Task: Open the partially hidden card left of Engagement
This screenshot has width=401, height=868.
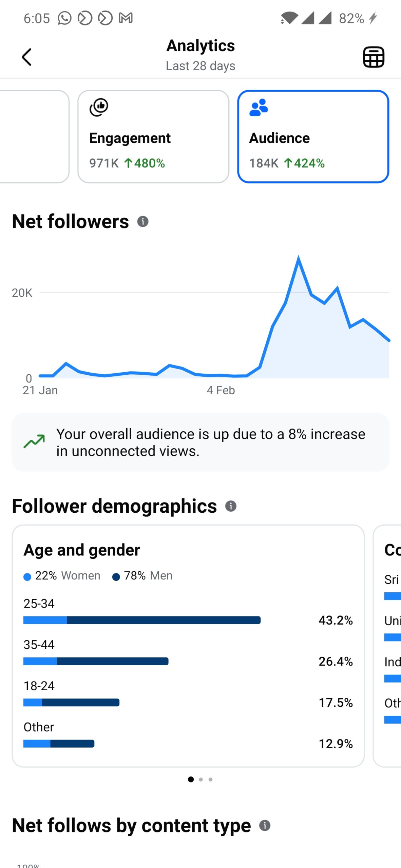Action: pos(34,136)
